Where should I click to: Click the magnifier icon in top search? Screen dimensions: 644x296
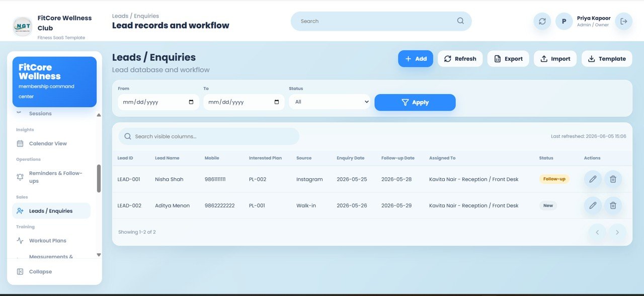460,21
